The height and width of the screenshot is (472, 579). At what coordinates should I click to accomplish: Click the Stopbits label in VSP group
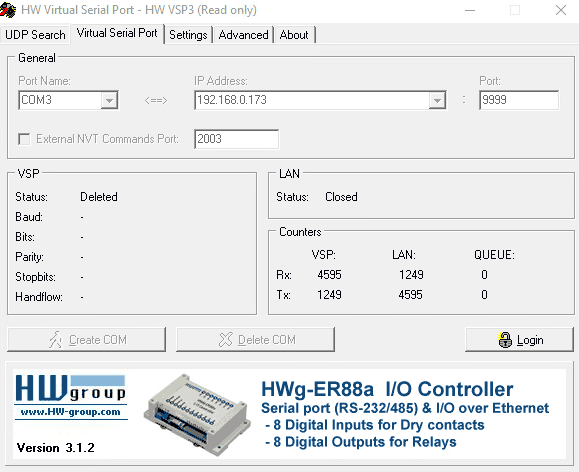35,277
